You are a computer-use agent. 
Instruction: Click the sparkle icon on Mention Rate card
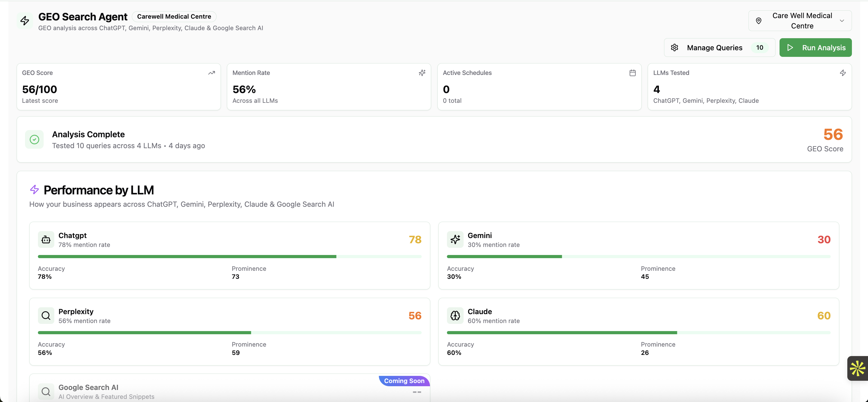pos(422,73)
